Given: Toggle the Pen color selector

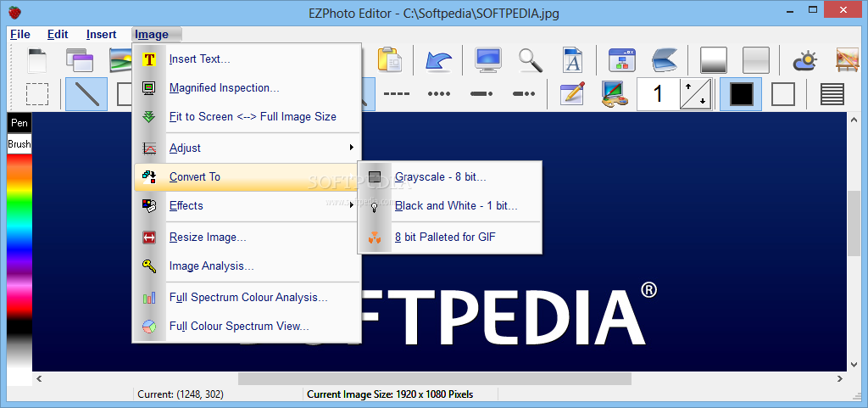Looking at the screenshot, I should coord(19,123).
